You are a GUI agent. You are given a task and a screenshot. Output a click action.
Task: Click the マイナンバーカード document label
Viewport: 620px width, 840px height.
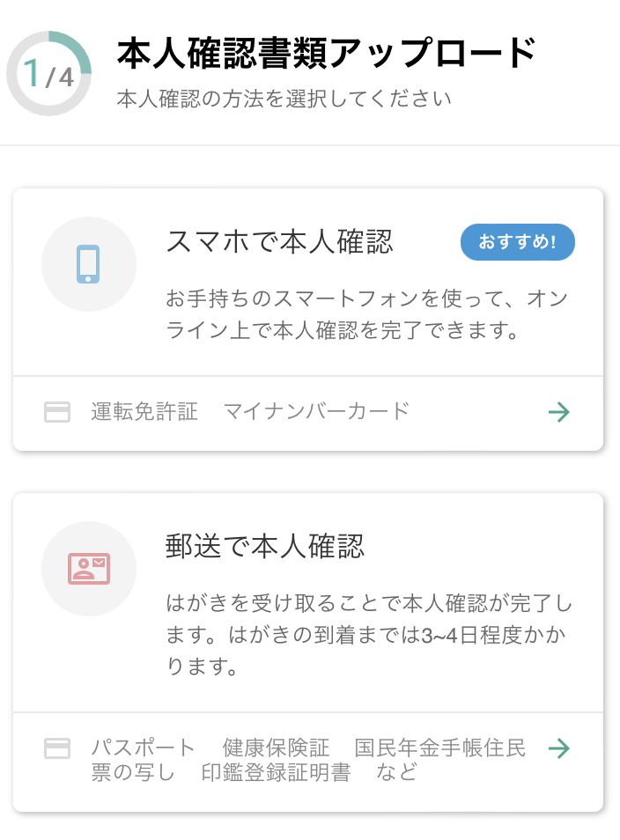tap(316, 411)
